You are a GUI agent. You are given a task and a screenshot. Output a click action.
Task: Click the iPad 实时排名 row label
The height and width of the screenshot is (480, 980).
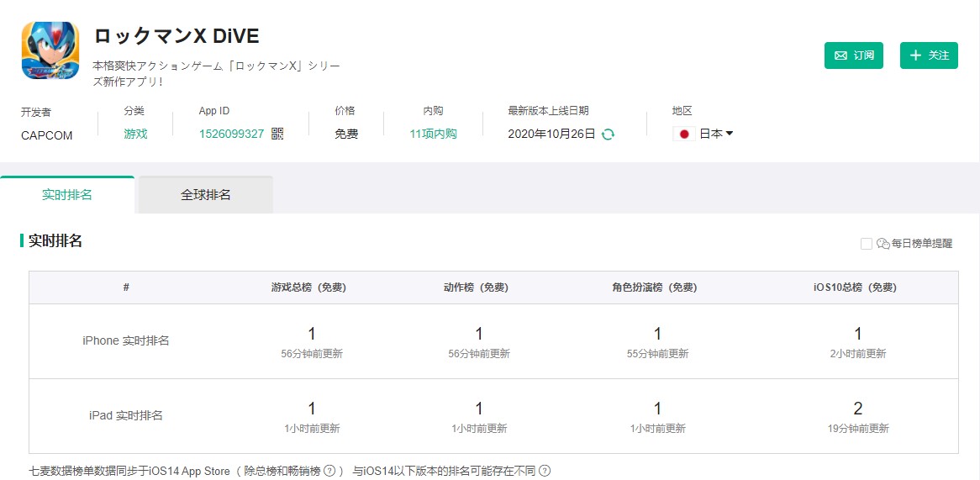coord(125,415)
